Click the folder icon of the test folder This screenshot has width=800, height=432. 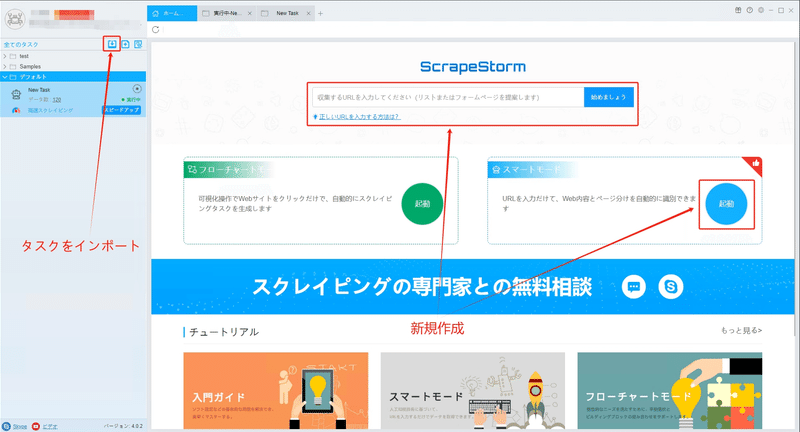click(x=13, y=56)
